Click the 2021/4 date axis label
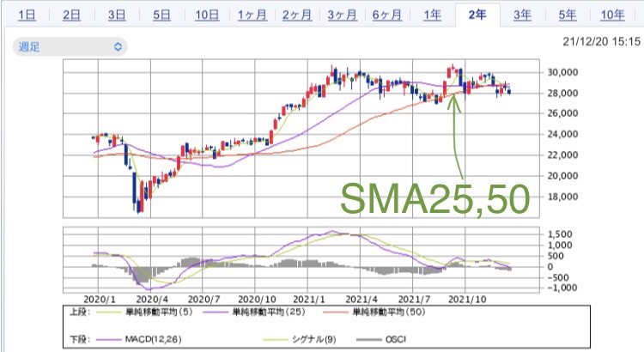The height and width of the screenshot is (352, 644). [x=361, y=300]
